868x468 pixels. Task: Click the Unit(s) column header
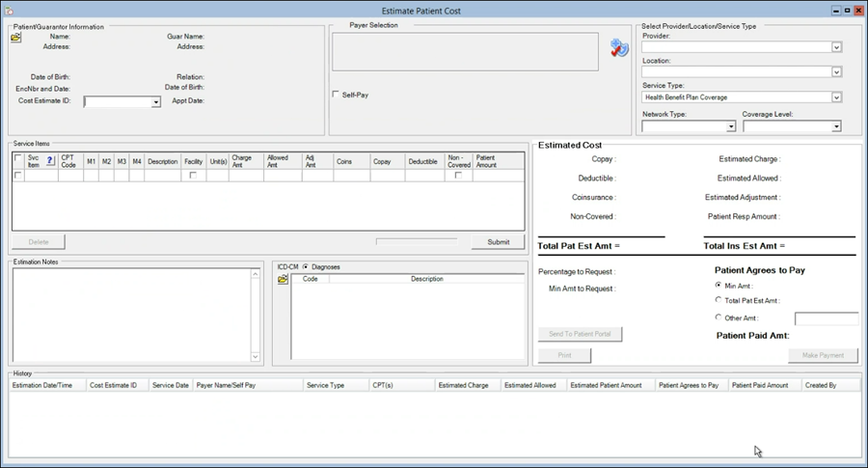218,161
